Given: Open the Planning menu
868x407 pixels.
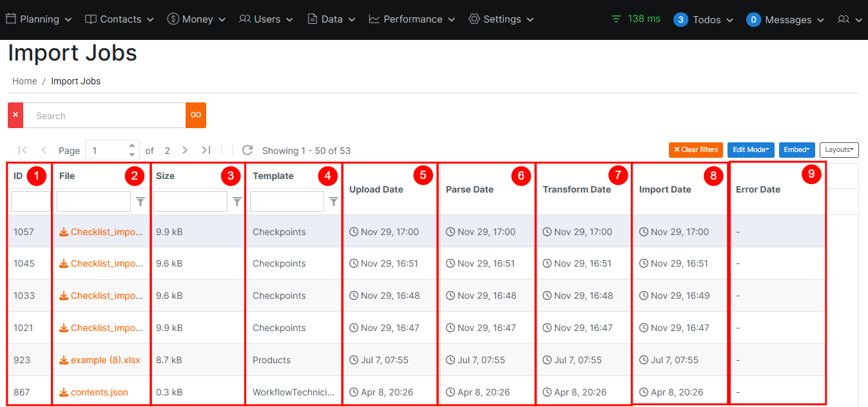Looking at the screenshot, I should pyautogui.click(x=39, y=19).
